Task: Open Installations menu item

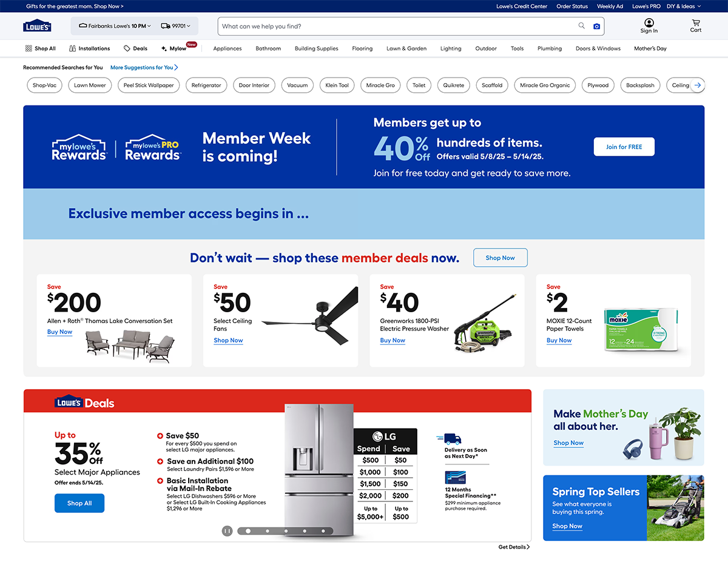Action: [x=90, y=49]
